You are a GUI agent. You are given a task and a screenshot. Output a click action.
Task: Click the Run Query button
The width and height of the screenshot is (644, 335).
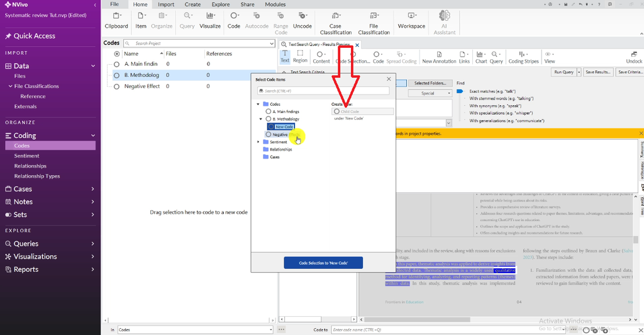563,72
